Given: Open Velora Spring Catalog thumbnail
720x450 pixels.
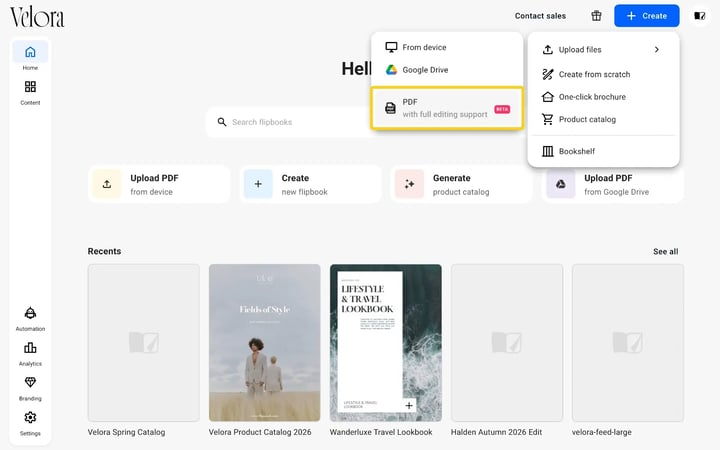Looking at the screenshot, I should pos(144,343).
